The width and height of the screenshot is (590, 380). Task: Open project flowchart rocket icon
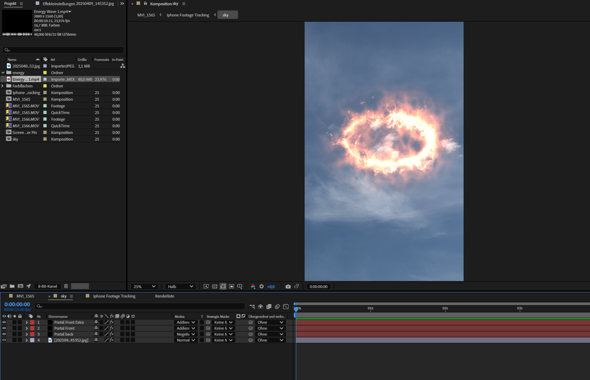click(x=29, y=286)
